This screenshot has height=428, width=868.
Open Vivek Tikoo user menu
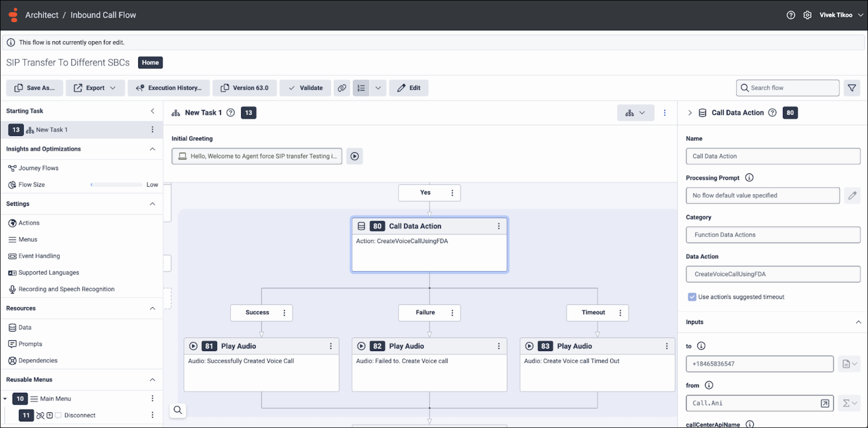(x=841, y=15)
